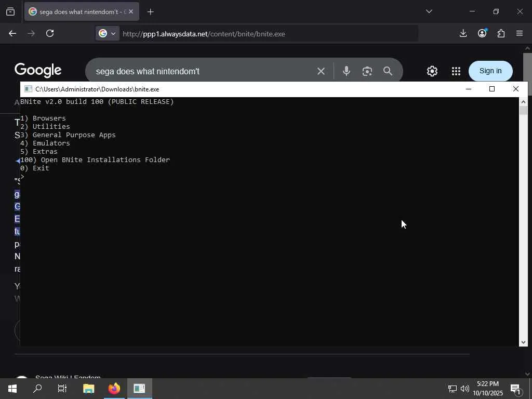The image size is (532, 399).
Task: Click the '0) Exit' console line
Action: [35, 168]
